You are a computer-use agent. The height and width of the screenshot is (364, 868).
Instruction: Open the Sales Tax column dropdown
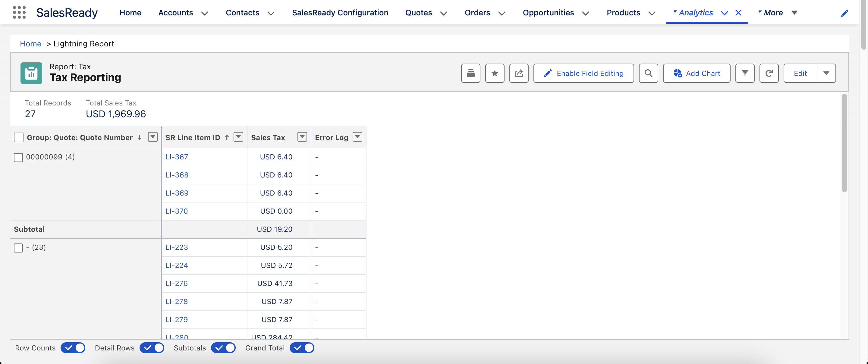tap(302, 137)
